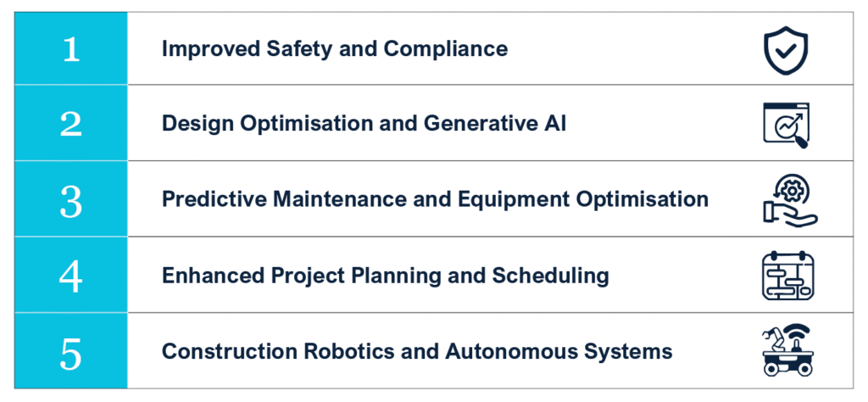
Task: Click the construction robot rover icon
Action: pyautogui.click(x=786, y=350)
